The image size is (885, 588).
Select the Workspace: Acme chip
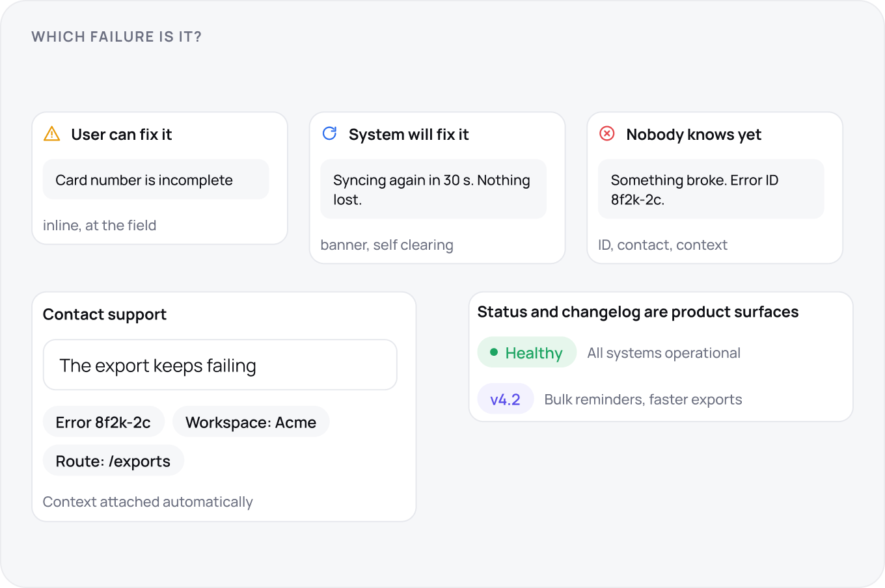[x=251, y=422]
